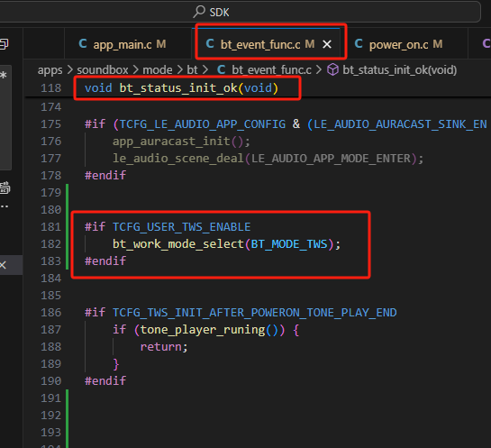
Task: Click the #endif on line 178
Action: pyautogui.click(x=105, y=176)
